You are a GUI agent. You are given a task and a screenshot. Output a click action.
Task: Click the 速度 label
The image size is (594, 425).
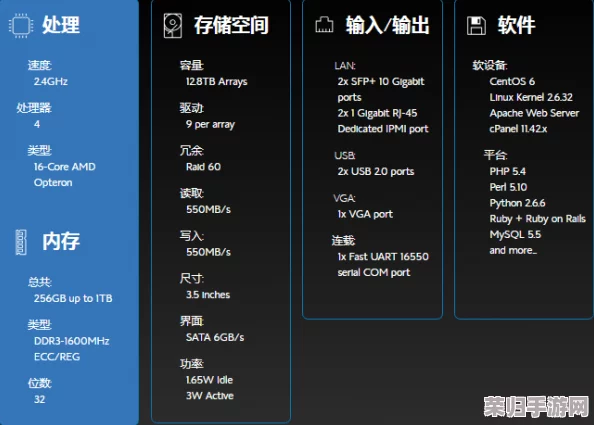(x=40, y=65)
